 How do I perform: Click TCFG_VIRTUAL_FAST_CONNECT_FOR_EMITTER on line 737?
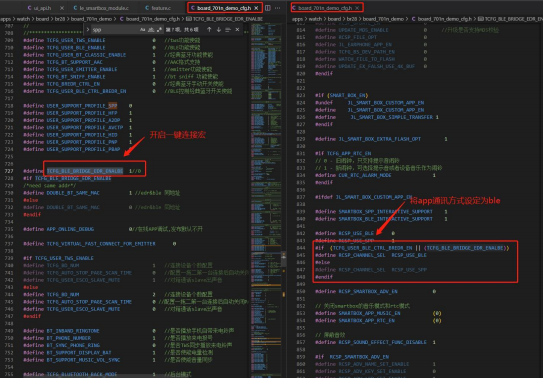[x=101, y=244]
